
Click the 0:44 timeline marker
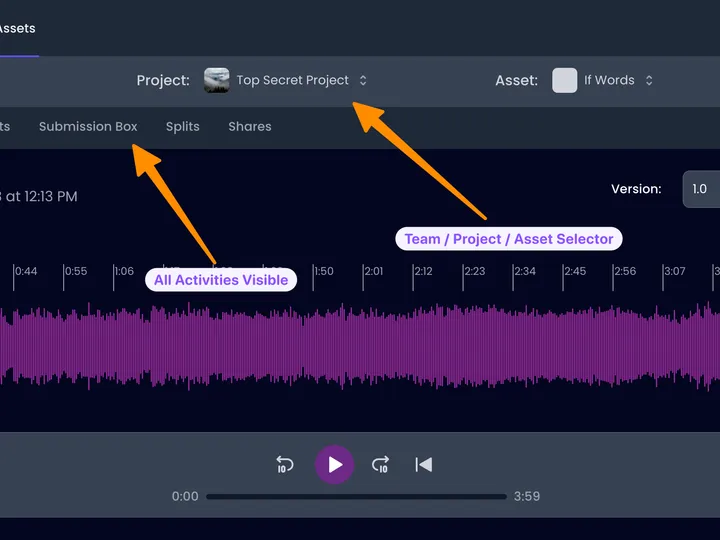tap(25, 271)
